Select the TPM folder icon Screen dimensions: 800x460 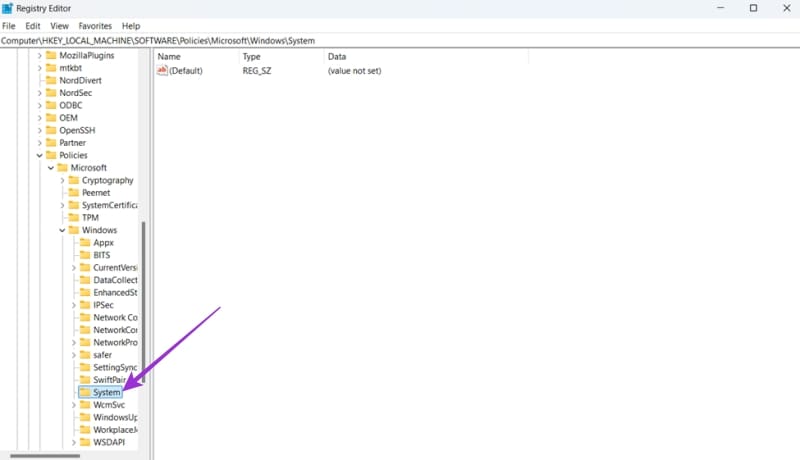point(73,217)
